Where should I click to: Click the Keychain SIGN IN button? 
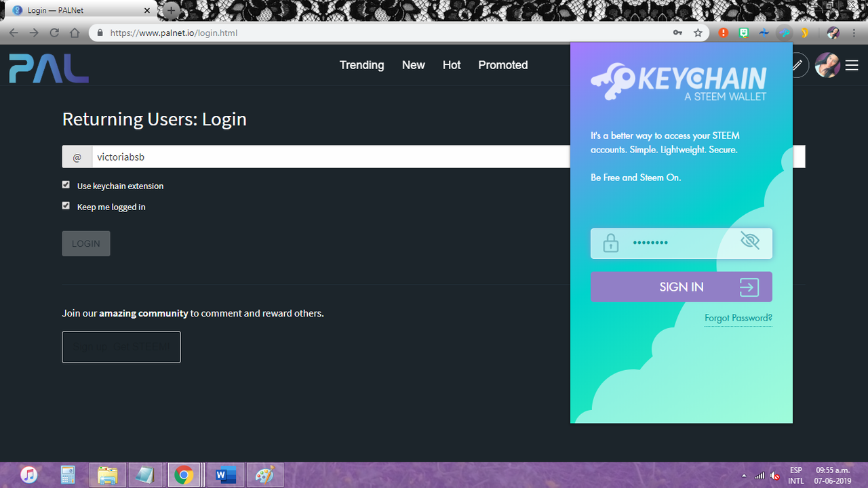(x=682, y=287)
